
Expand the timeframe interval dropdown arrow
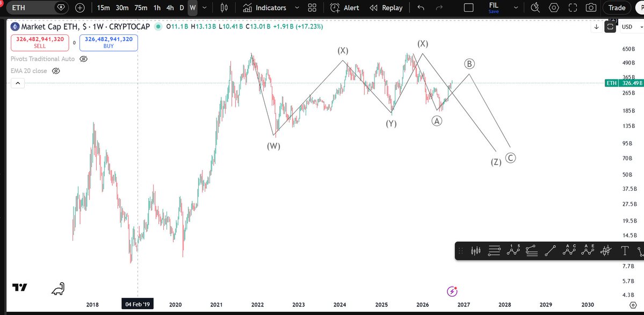pos(205,8)
